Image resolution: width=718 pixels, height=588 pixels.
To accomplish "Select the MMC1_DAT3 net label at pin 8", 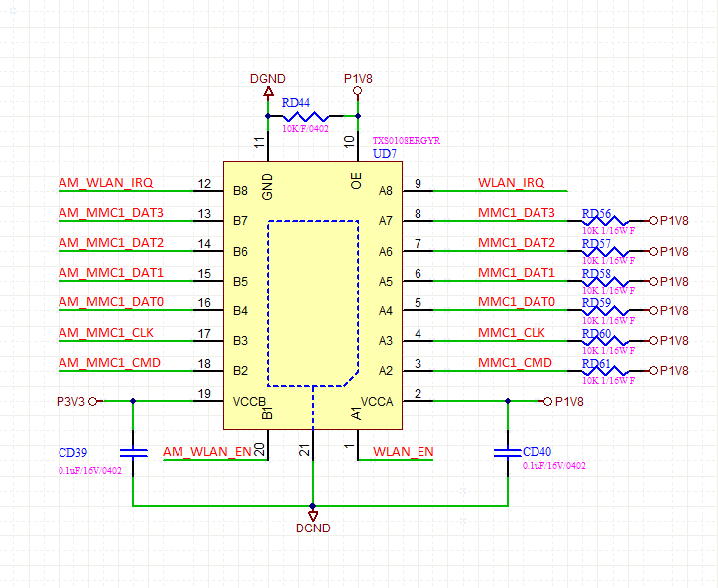I will (517, 213).
